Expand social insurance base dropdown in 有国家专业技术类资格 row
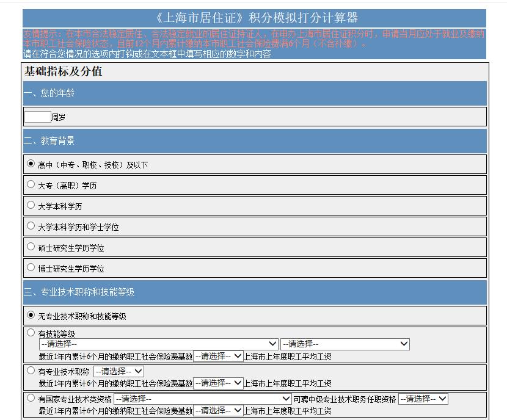Image resolution: width=507 pixels, height=420 pixels. (x=218, y=411)
